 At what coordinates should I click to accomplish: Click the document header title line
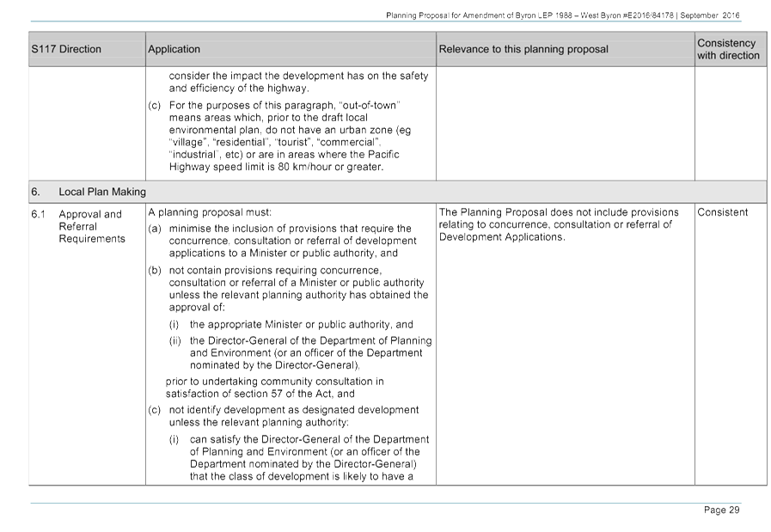[x=562, y=15]
